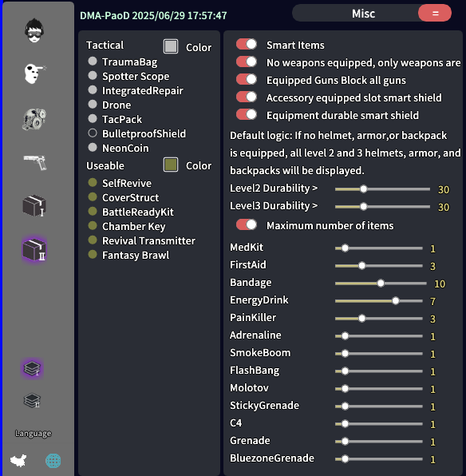Select the pistol weapons sidebar icon

pos(35,162)
